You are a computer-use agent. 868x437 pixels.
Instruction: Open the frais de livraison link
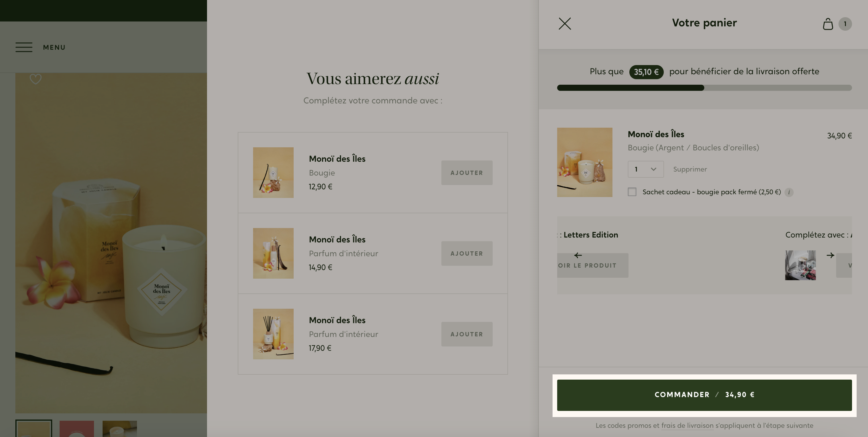pos(687,426)
